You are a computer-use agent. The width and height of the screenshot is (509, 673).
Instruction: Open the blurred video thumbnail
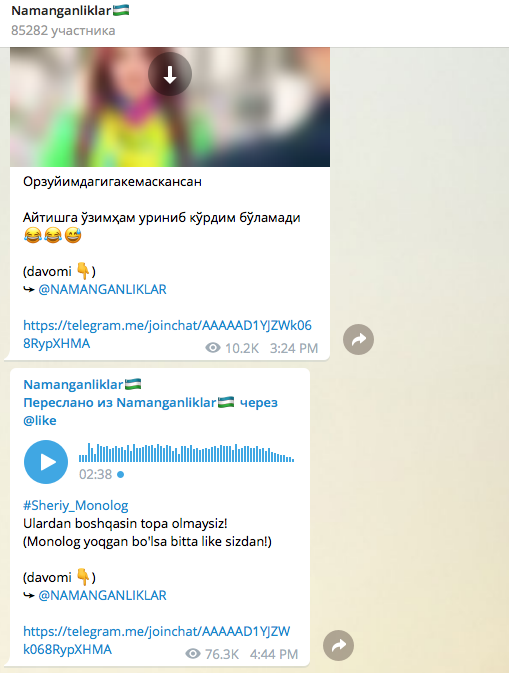[x=170, y=107]
